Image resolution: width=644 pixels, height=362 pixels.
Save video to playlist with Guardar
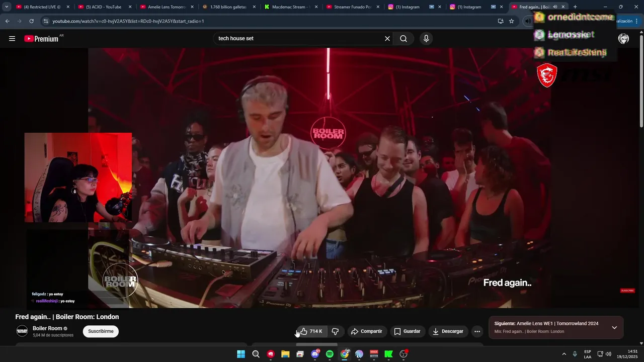(407, 331)
